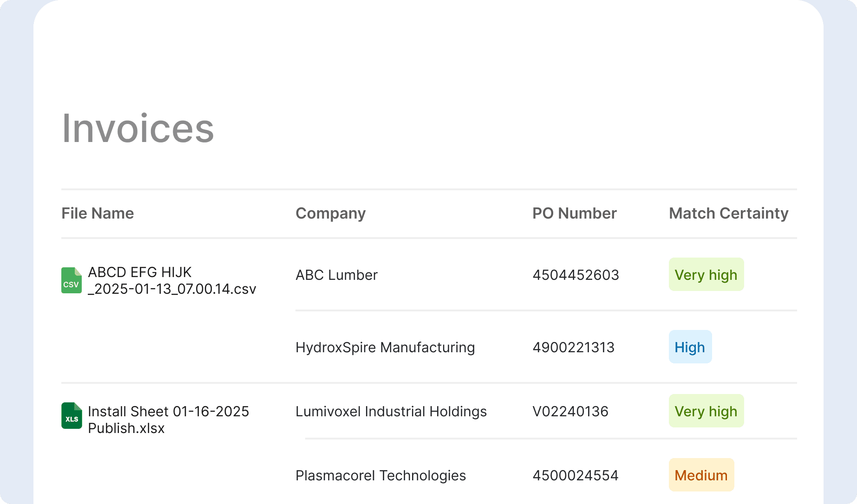The width and height of the screenshot is (857, 504).
Task: Open Install Sheet 01-16-2025 Publish.xlsx
Action: click(169, 420)
